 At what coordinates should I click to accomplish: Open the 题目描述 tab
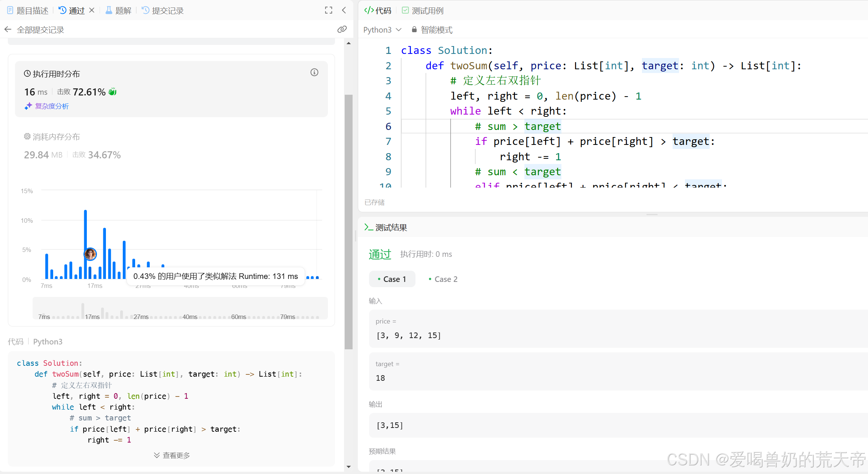(x=28, y=10)
